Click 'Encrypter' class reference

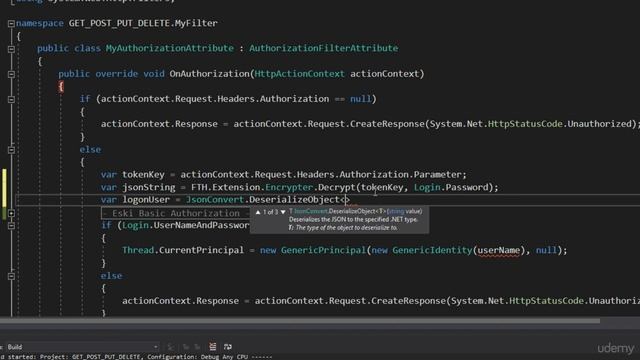[289, 187]
